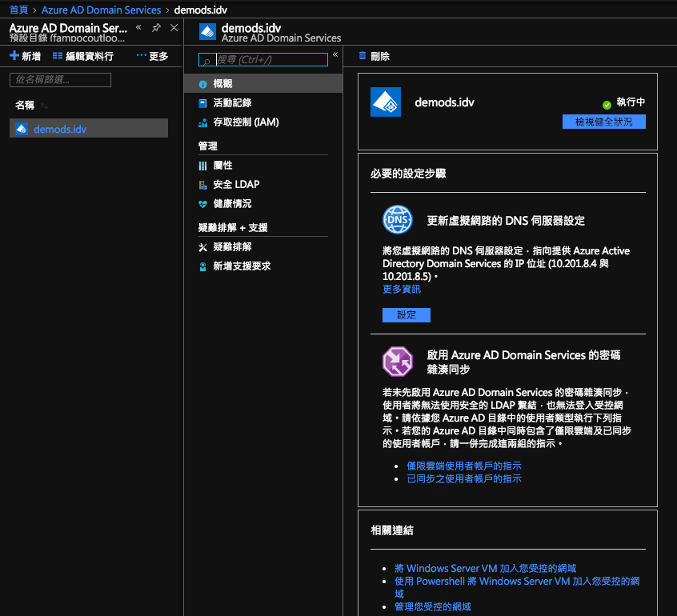This screenshot has width=677, height=616.
Task: Collapse the Azure AD Domain Services list blade
Action: 138,28
